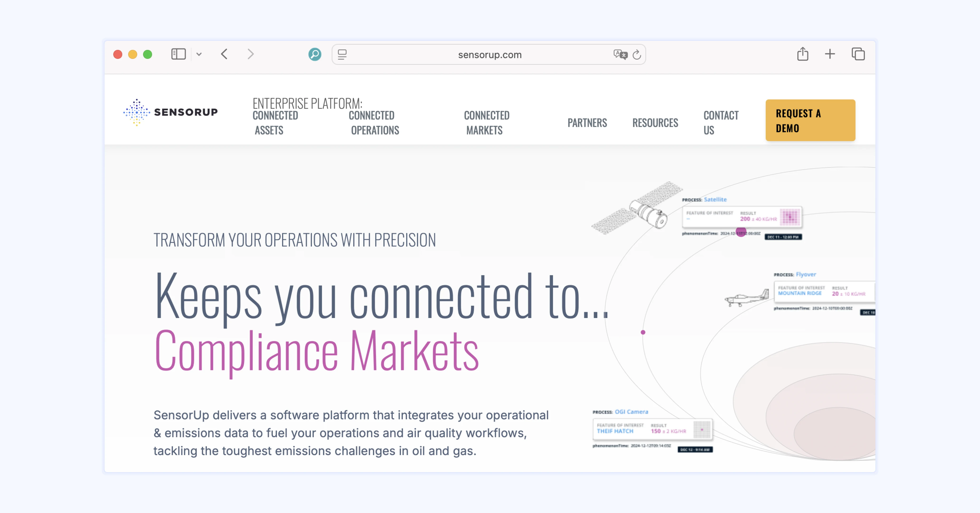This screenshot has width=980, height=513.
Task: Go forward to the next page
Action: coord(250,54)
